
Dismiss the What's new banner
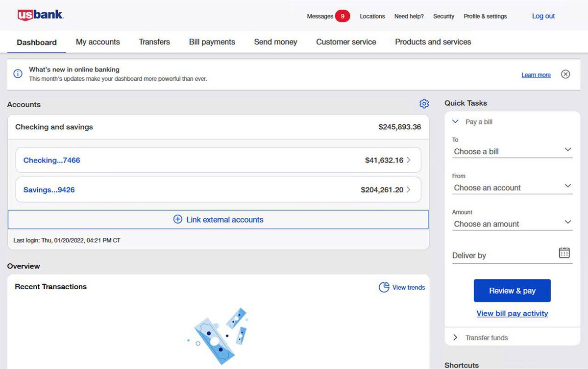pos(565,74)
